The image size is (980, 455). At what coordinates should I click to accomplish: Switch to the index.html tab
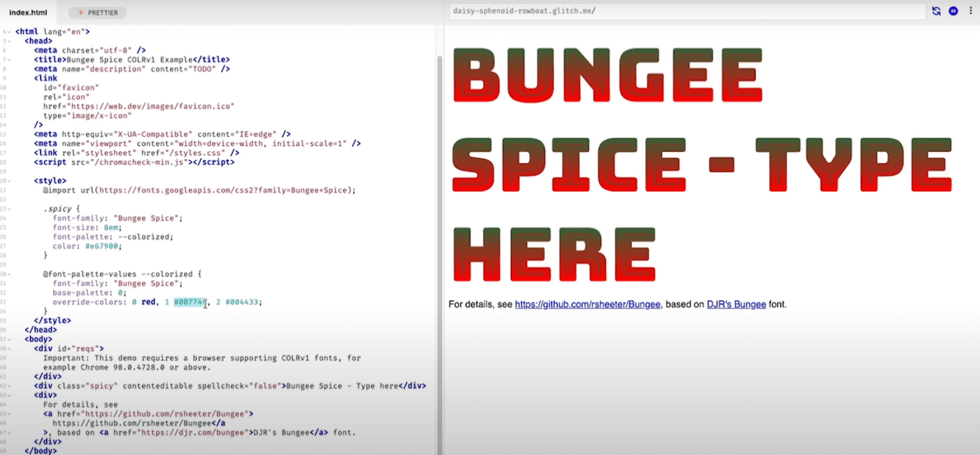tap(28, 13)
